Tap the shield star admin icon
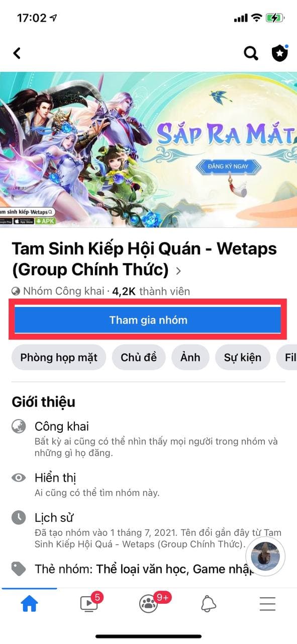Viewport: 297px width, 644px height. click(280, 53)
